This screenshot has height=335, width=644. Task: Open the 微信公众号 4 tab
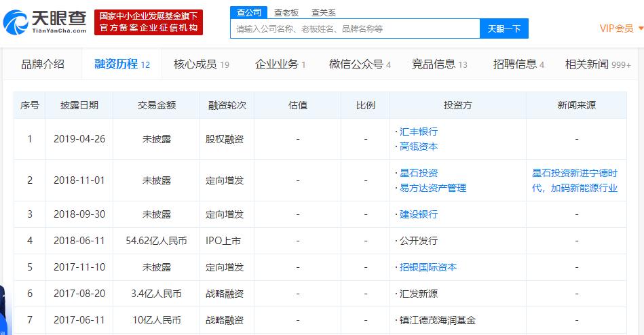pyautogui.click(x=360, y=64)
